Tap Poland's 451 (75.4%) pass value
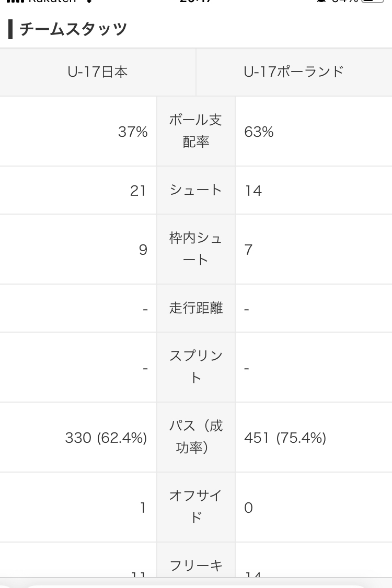 click(x=285, y=438)
